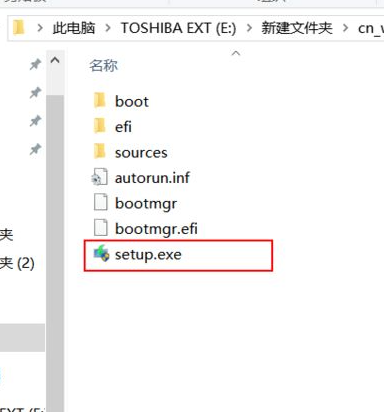Select the 夹 (2) navigation item
384x412 pixels.
pyautogui.click(x=17, y=263)
